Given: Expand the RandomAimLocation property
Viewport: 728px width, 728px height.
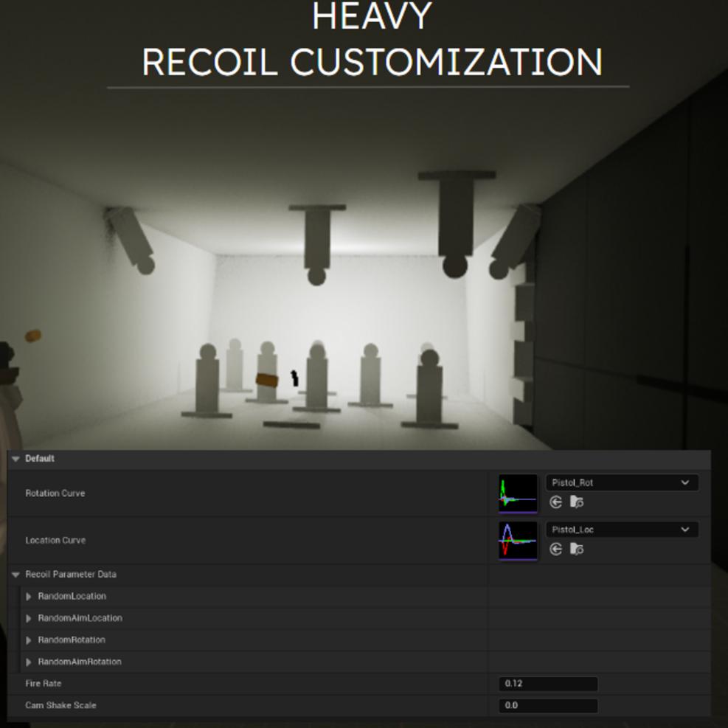Looking at the screenshot, I should click(28, 618).
